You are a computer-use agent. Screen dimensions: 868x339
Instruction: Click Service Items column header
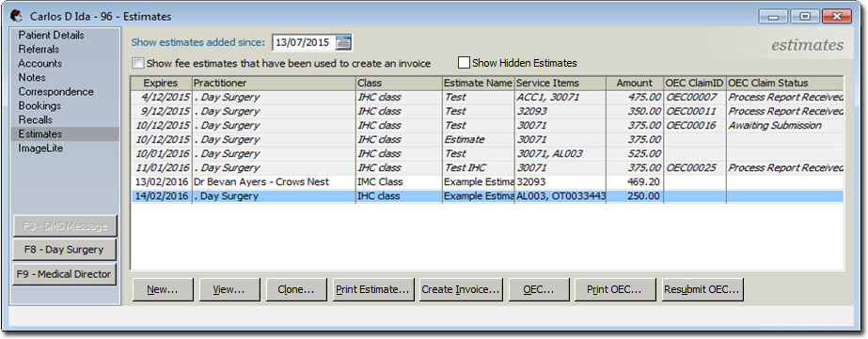click(x=560, y=83)
